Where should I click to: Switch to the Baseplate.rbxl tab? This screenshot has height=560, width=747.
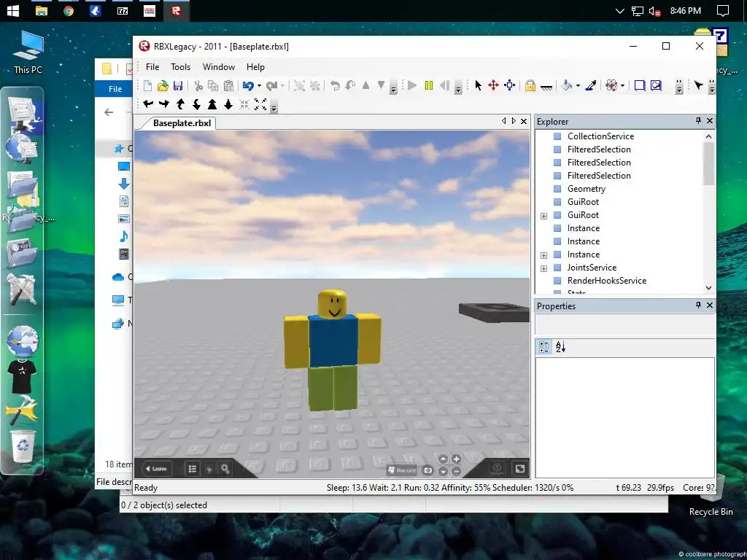pos(182,122)
